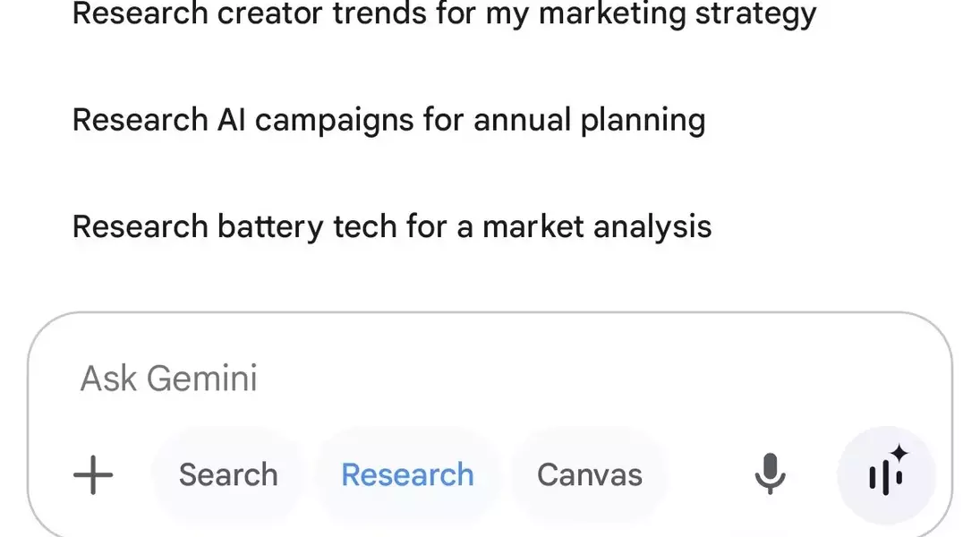Disable the highlighted Research chip
This screenshot has height=537, width=980.
pos(407,474)
